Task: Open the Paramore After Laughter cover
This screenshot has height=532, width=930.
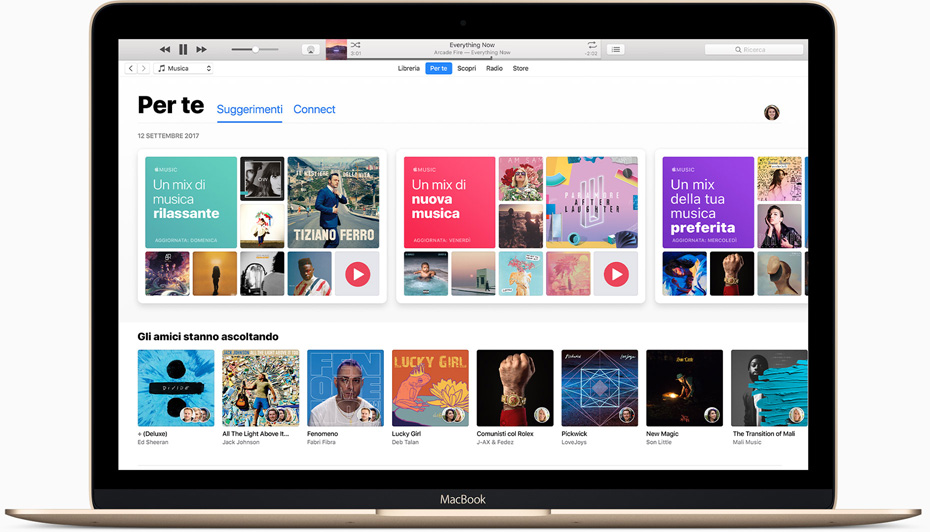Action: pos(592,202)
